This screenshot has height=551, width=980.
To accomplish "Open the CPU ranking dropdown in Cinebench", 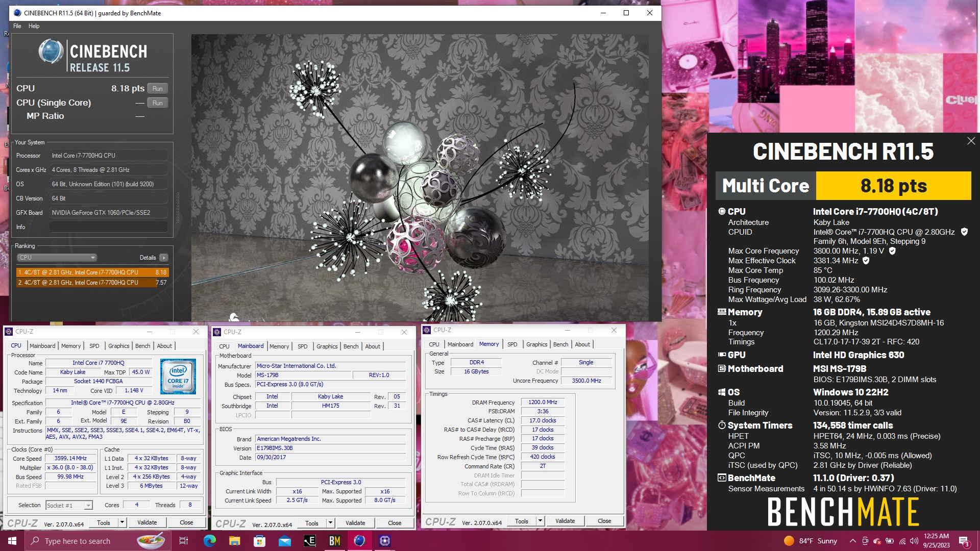I will [x=57, y=258].
